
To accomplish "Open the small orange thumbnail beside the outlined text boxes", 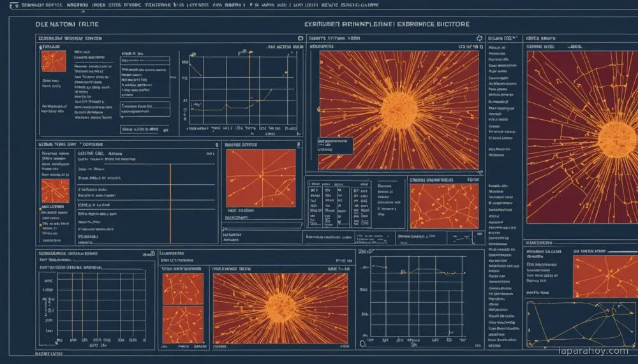I will [54, 61].
